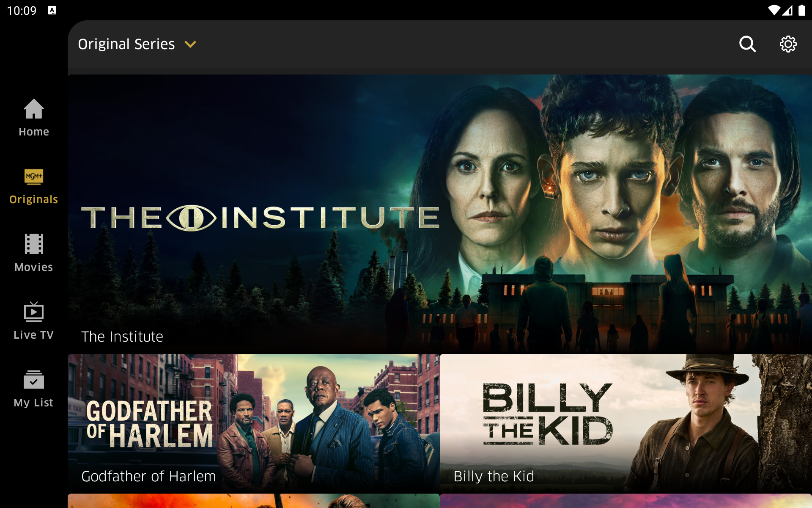Select the Godfather of Harlem thumbnail
The image size is (812, 508).
pos(254,423)
